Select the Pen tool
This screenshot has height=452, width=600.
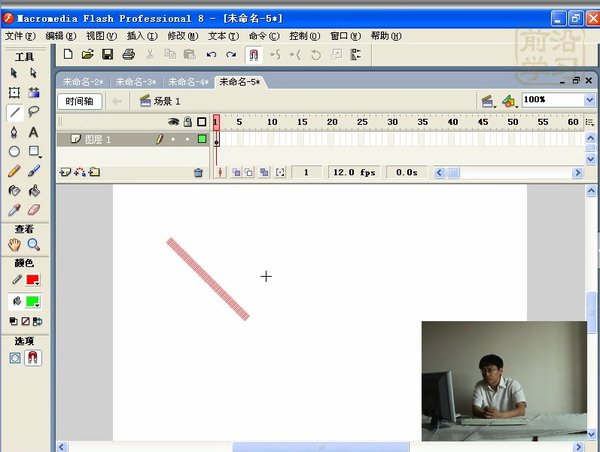click(x=14, y=132)
